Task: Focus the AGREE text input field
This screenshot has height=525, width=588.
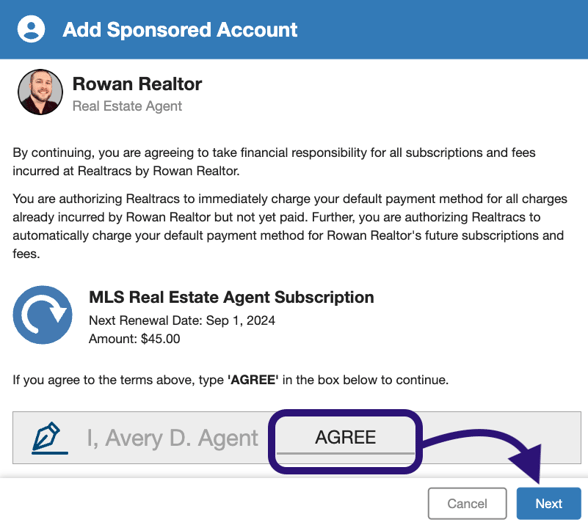Action: pyautogui.click(x=345, y=438)
